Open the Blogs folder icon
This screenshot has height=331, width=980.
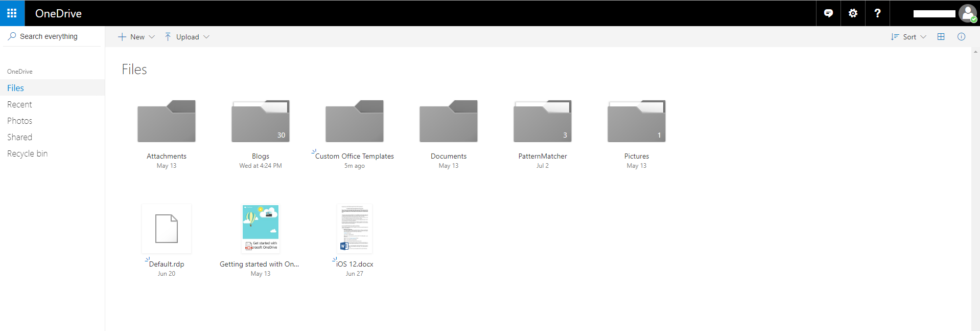261,121
